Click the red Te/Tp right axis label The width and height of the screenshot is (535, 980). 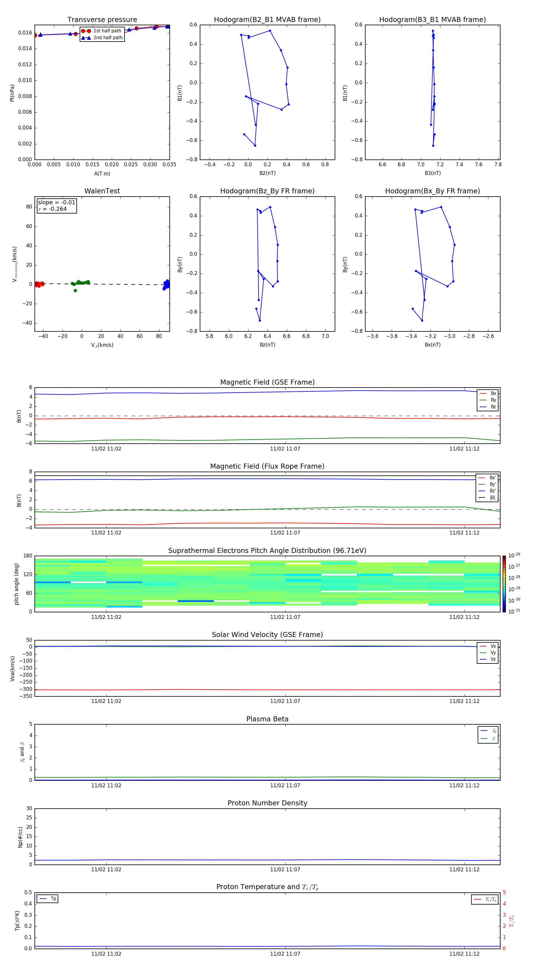pyautogui.click(x=512, y=921)
